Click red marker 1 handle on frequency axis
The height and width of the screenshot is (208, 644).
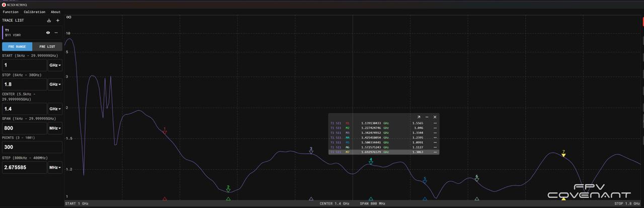tap(165, 199)
